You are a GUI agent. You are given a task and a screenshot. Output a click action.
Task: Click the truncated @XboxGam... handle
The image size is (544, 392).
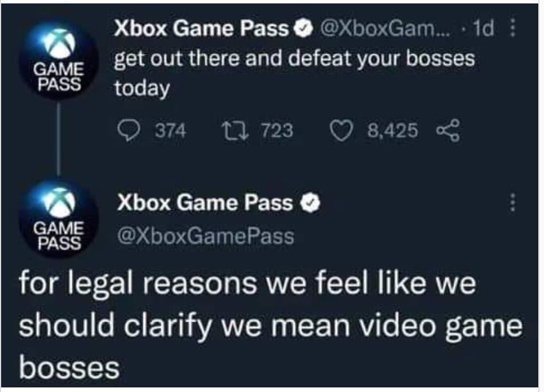[385, 29]
